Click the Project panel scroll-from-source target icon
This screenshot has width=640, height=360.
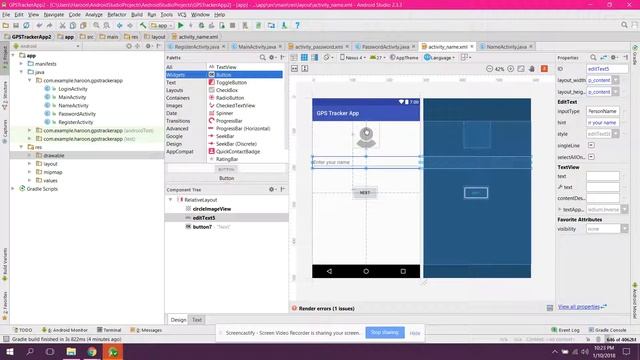point(129,46)
